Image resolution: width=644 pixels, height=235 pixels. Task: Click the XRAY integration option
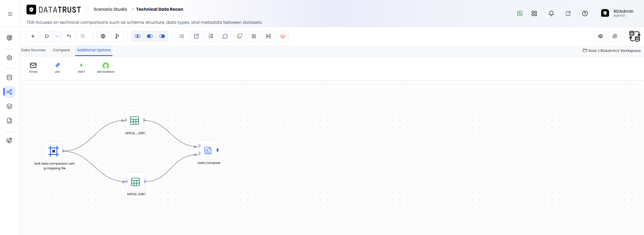82,67
